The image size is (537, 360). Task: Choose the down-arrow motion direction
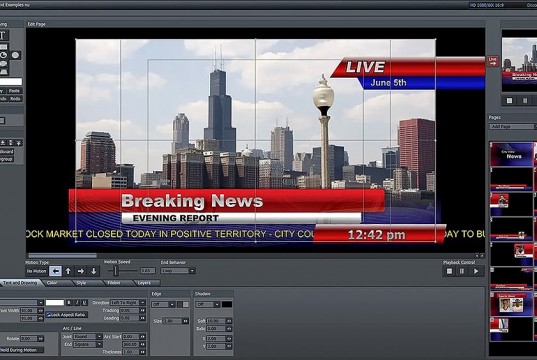tap(93, 271)
